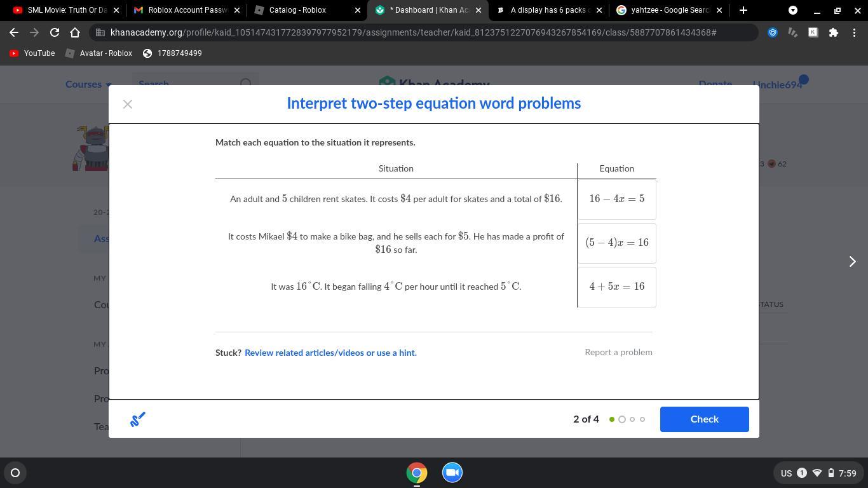Reload the Khan Academy page
868x488 pixels.
pyautogui.click(x=55, y=32)
